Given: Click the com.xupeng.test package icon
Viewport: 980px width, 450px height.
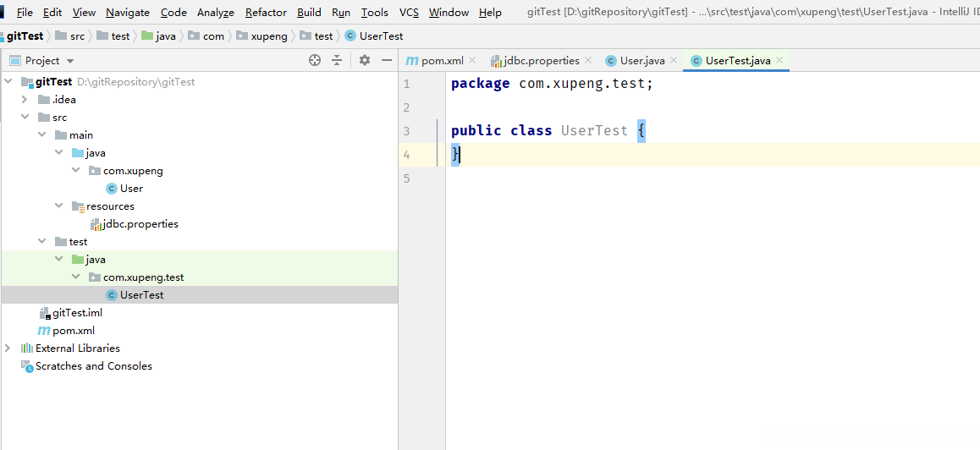Looking at the screenshot, I should (95, 277).
